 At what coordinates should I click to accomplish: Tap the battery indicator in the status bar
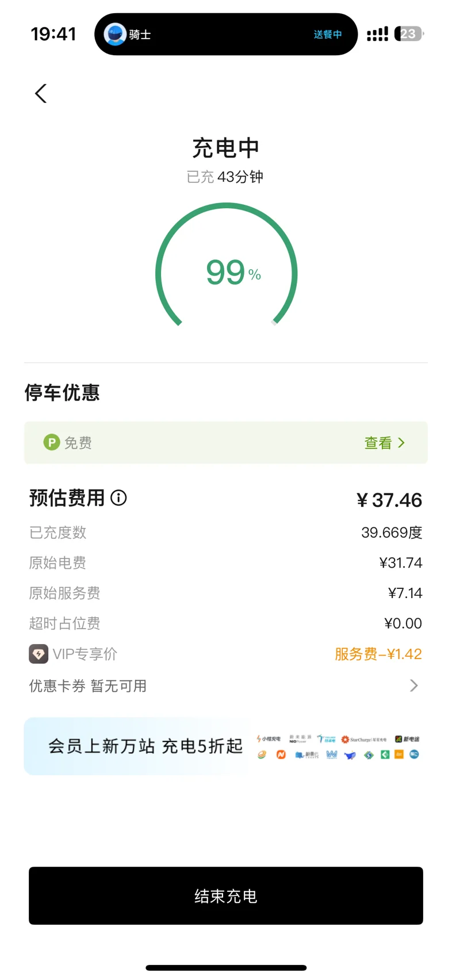[409, 34]
